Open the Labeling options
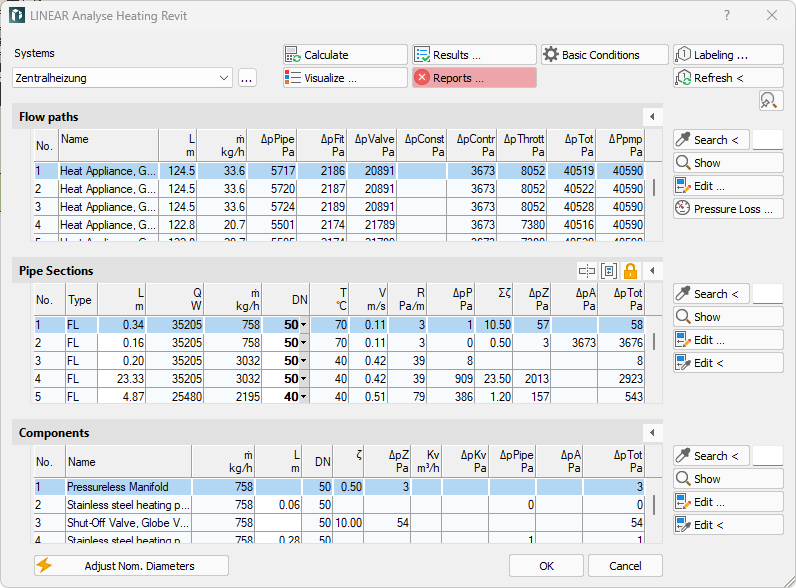796x588 pixels. 728,55
